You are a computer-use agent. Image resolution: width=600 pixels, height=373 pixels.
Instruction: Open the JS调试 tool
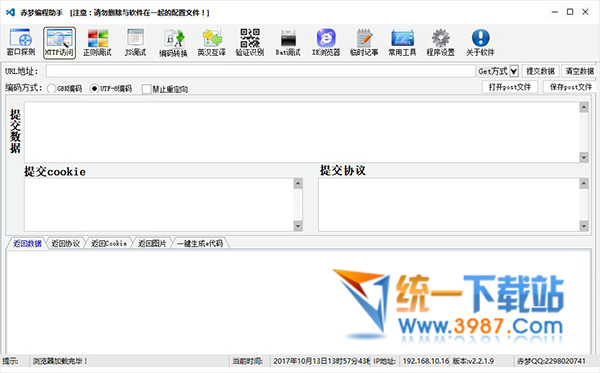(x=135, y=42)
